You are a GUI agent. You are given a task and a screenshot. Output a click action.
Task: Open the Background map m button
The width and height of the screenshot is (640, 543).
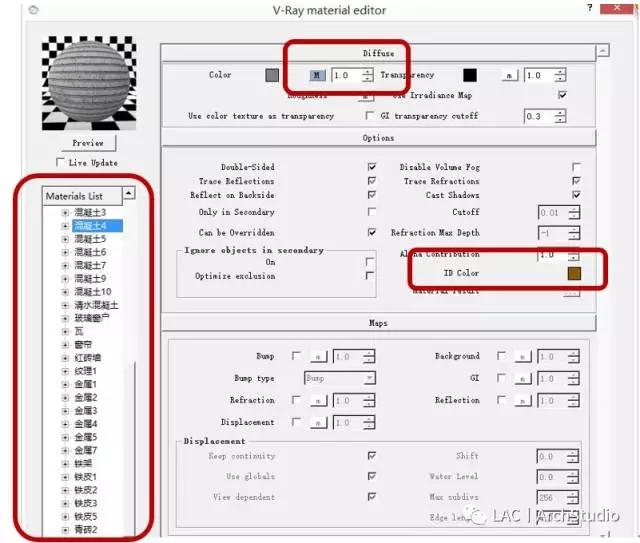coord(523,357)
